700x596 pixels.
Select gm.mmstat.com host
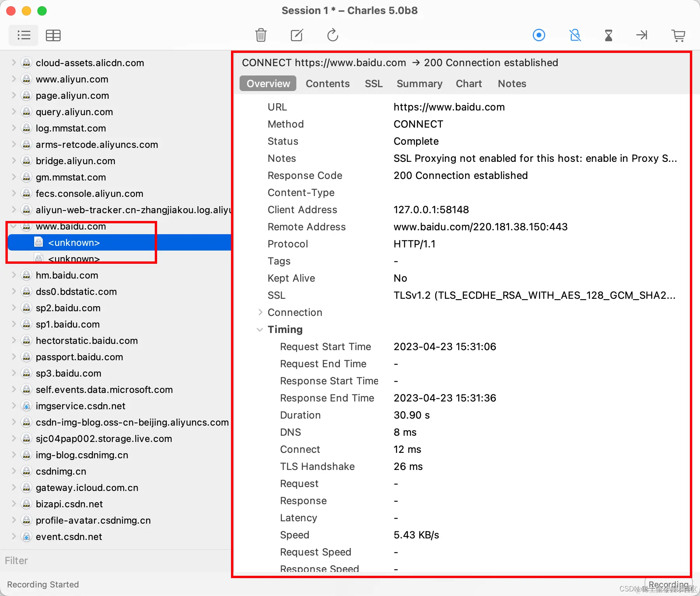(71, 177)
